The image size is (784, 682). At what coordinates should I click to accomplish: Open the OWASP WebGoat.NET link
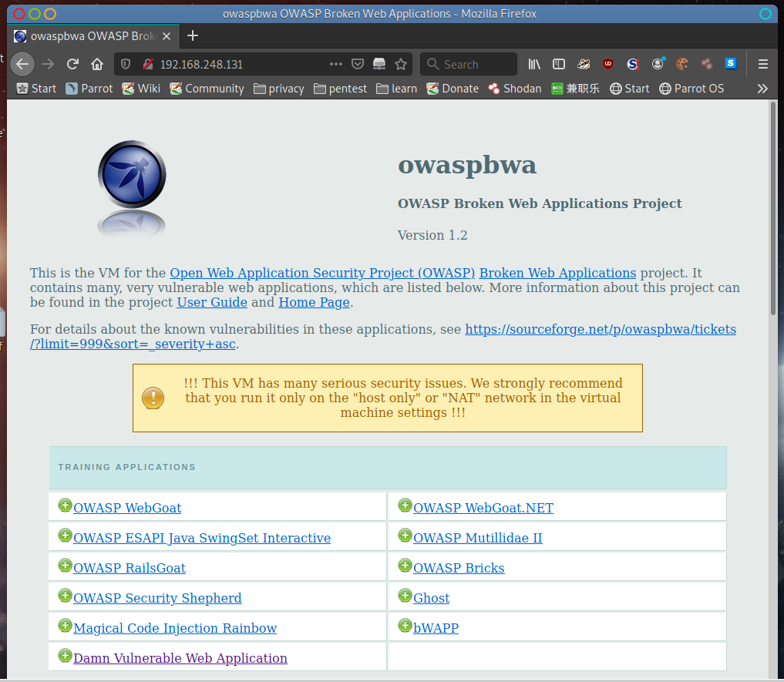tap(483, 508)
